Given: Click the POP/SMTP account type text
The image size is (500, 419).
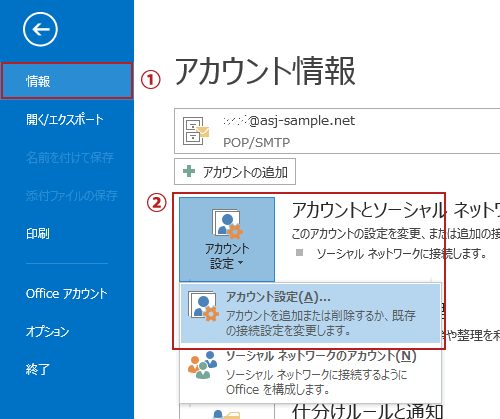Looking at the screenshot, I should tap(256, 143).
